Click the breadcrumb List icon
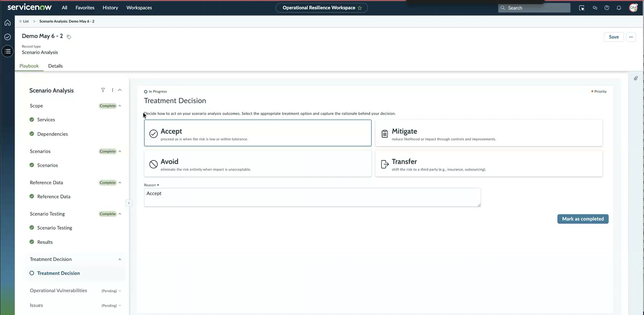This screenshot has height=315, width=644. point(20,21)
